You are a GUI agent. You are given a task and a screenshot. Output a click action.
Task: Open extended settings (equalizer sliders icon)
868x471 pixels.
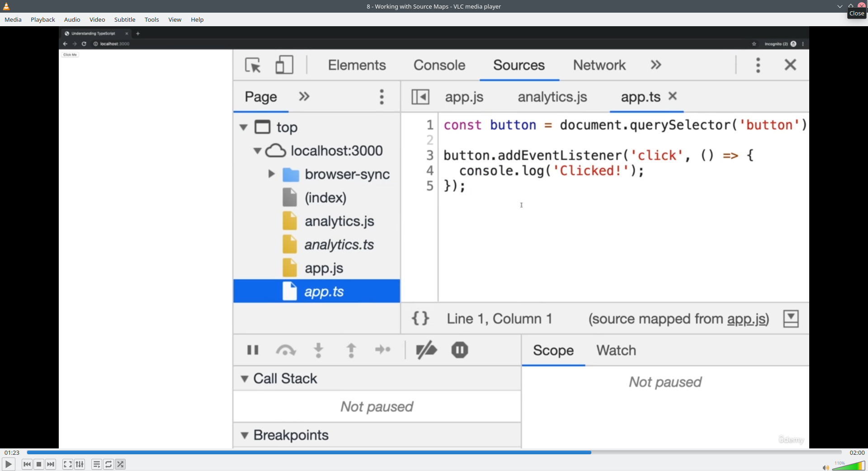[x=80, y=464]
